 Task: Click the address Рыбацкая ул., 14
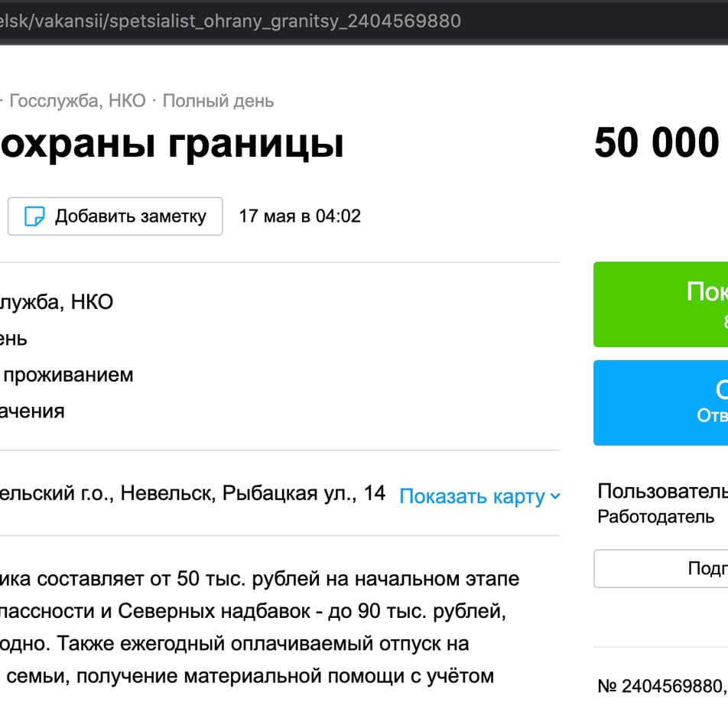coord(304,493)
